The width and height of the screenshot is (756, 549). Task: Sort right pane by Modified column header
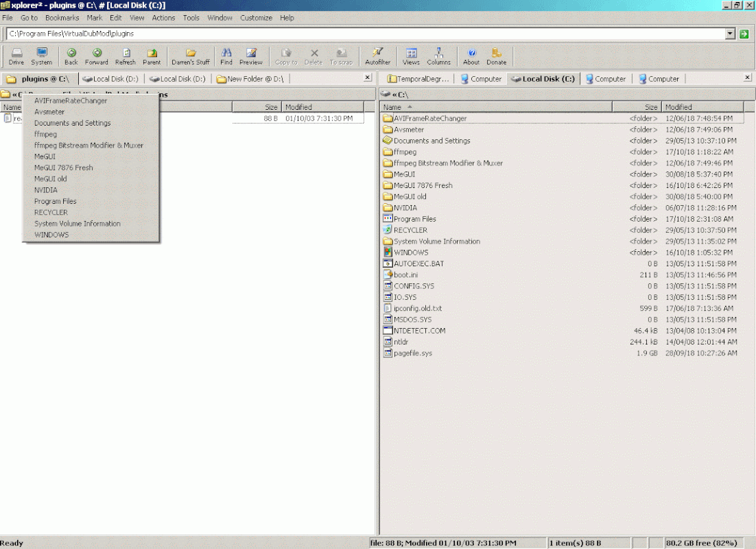[x=703, y=107]
